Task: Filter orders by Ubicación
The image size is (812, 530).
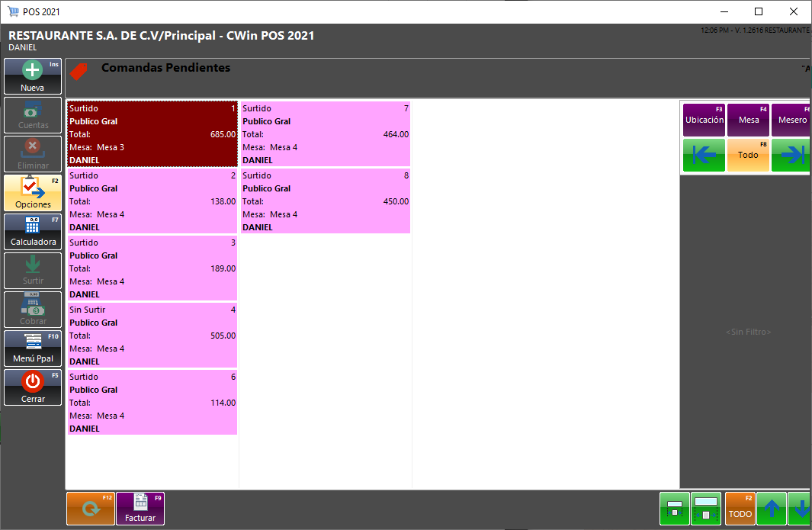Action: click(x=703, y=120)
